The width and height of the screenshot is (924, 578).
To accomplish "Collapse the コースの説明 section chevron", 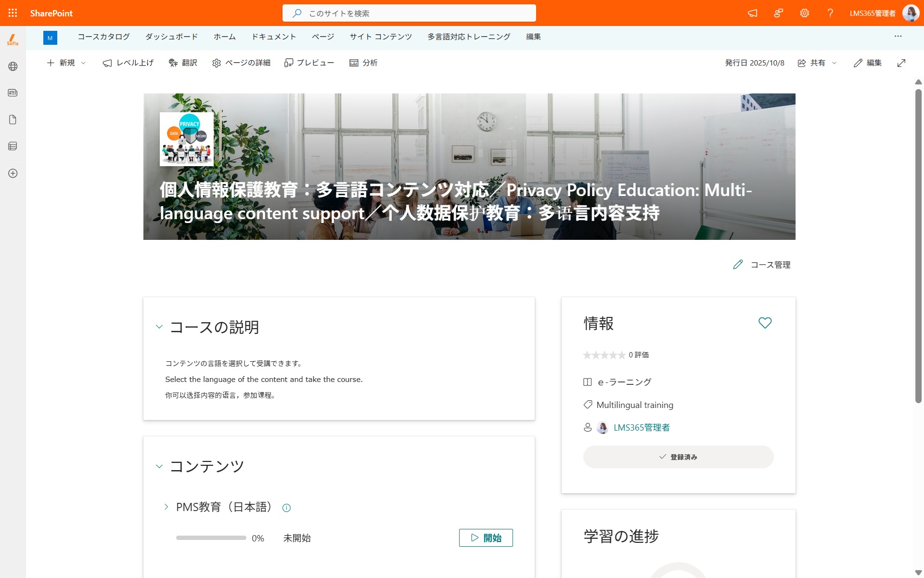I will pos(159,327).
